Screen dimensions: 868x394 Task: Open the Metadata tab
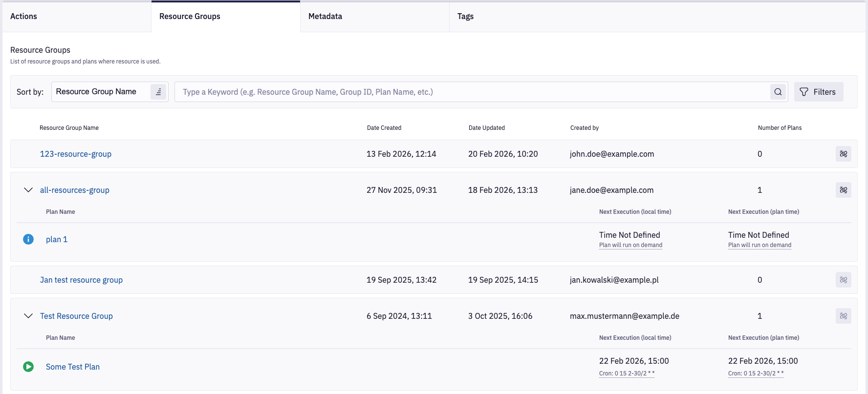click(325, 17)
